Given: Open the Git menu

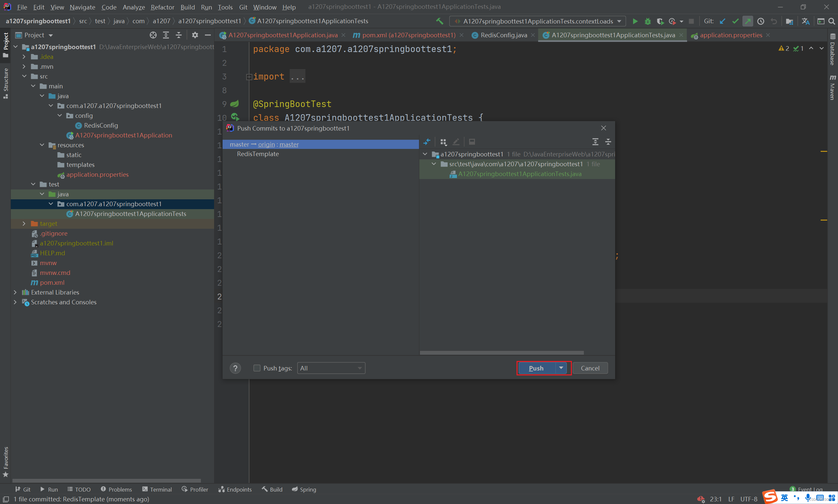Looking at the screenshot, I should (x=243, y=7).
